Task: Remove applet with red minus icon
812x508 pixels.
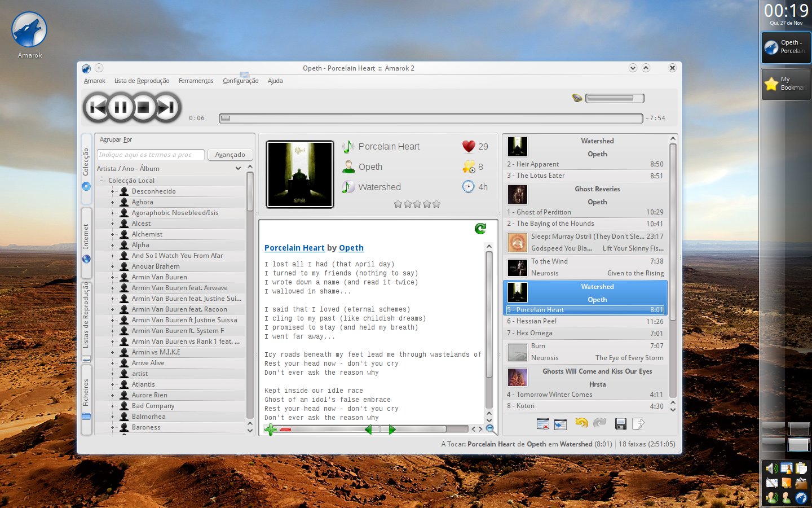Action: coord(285,430)
